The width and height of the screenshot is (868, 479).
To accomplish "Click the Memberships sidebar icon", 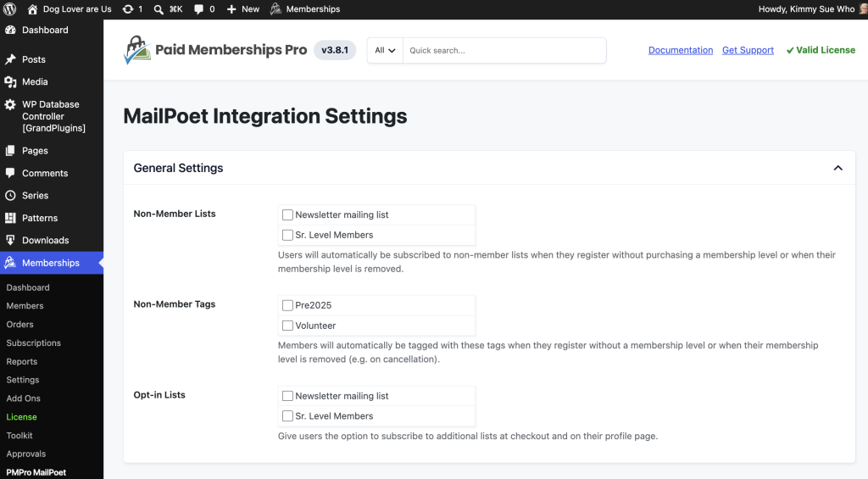I will [10, 263].
